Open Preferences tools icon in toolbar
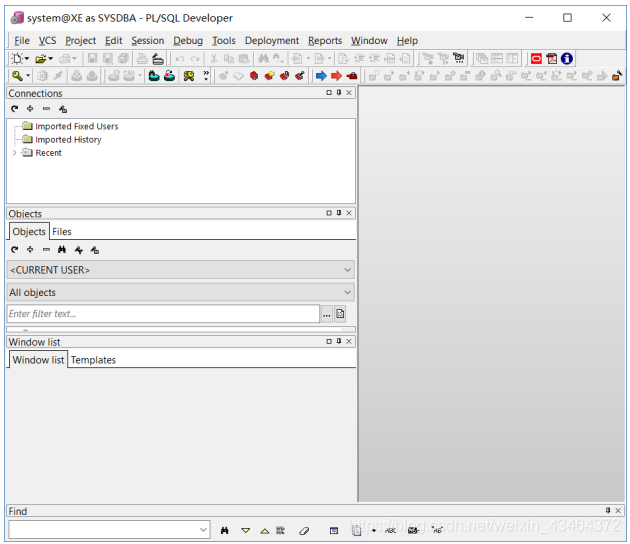630x544 pixels. [x=189, y=76]
